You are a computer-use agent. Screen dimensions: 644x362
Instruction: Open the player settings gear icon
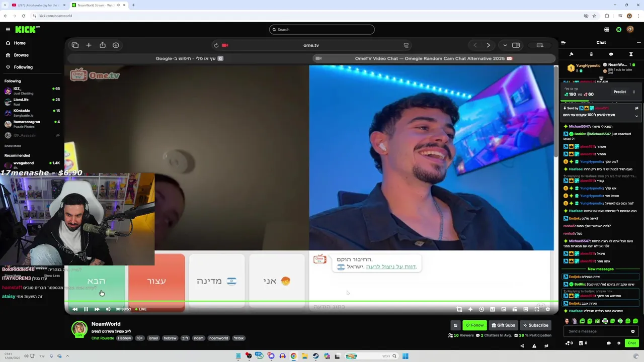tap(548, 309)
